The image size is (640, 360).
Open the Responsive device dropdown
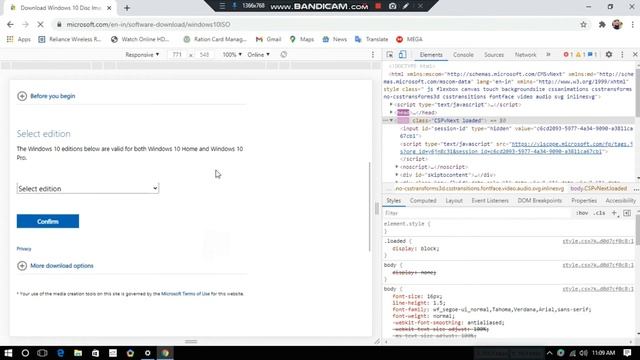pyautogui.click(x=142, y=55)
